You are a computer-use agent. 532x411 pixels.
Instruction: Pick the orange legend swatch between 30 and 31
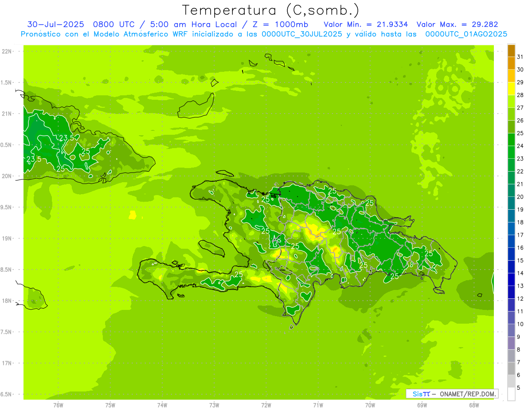coord(512,63)
